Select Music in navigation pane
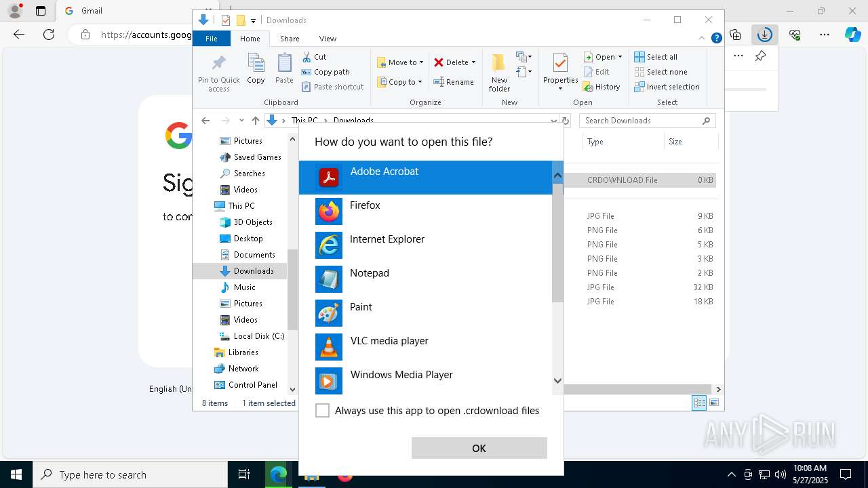 pos(238,287)
